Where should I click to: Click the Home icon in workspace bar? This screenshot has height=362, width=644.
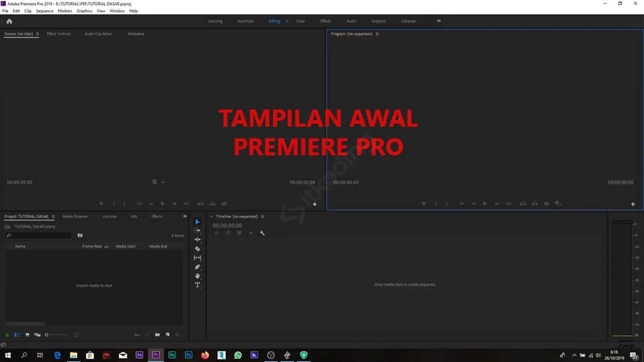[x=9, y=21]
